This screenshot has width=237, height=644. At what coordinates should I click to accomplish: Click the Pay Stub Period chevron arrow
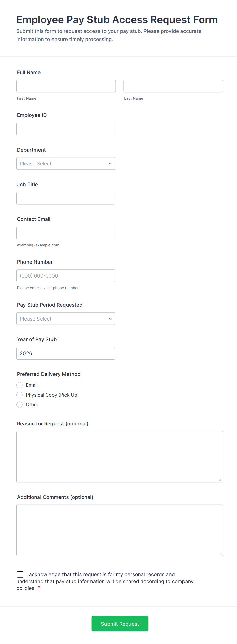coord(110,319)
